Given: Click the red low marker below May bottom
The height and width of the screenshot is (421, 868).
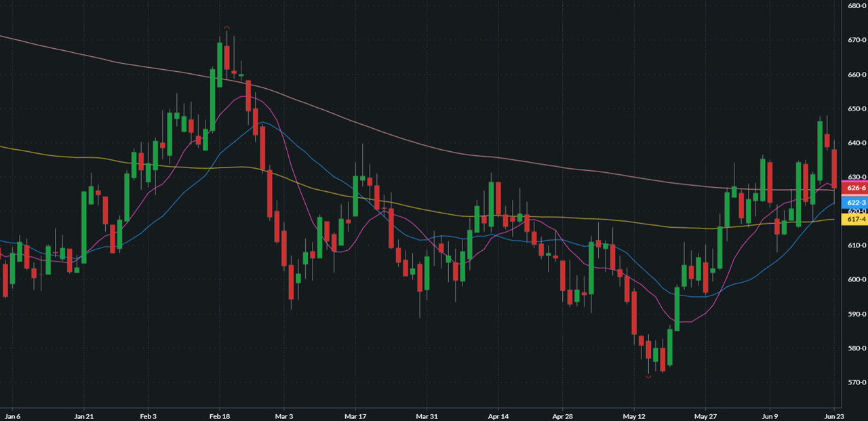Looking at the screenshot, I should (648, 376).
